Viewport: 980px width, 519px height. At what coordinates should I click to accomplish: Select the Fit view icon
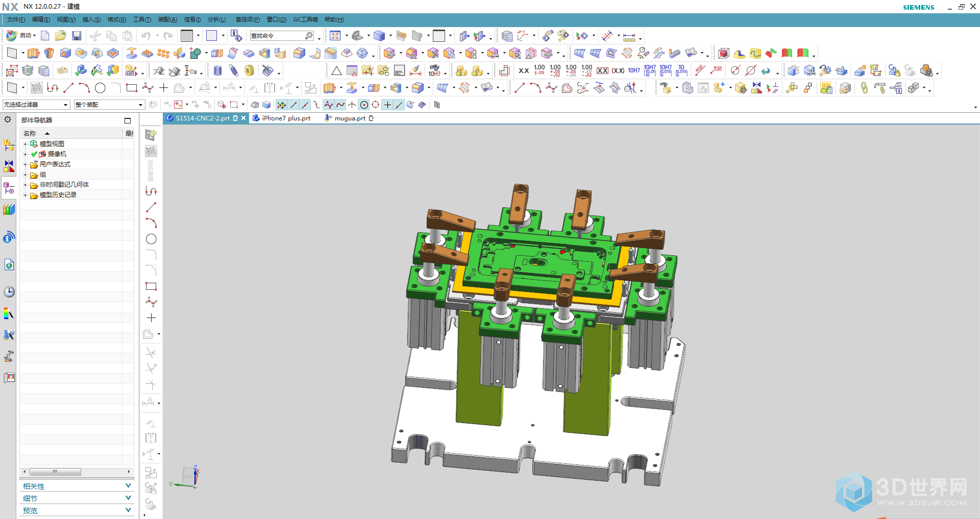[335, 36]
